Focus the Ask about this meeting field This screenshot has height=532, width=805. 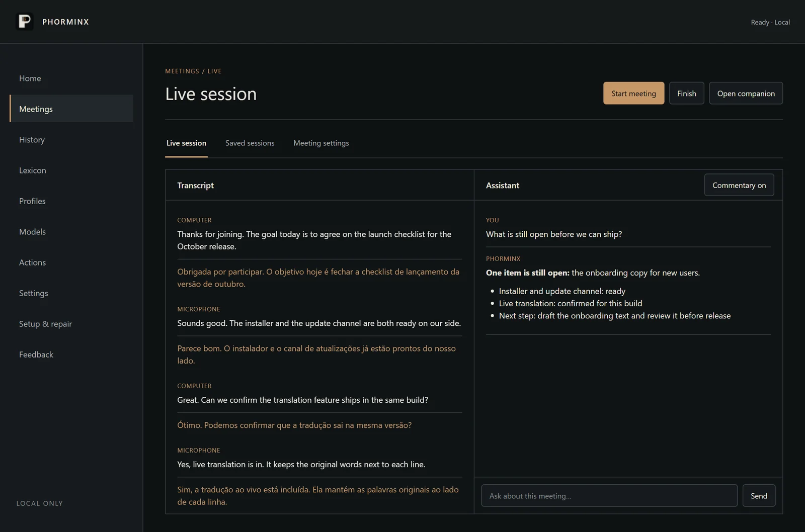tap(609, 496)
